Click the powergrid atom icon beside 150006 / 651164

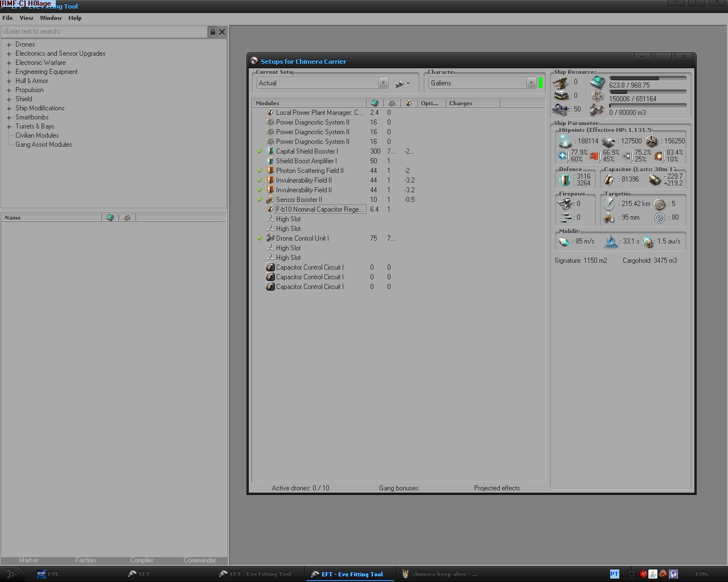click(x=597, y=96)
